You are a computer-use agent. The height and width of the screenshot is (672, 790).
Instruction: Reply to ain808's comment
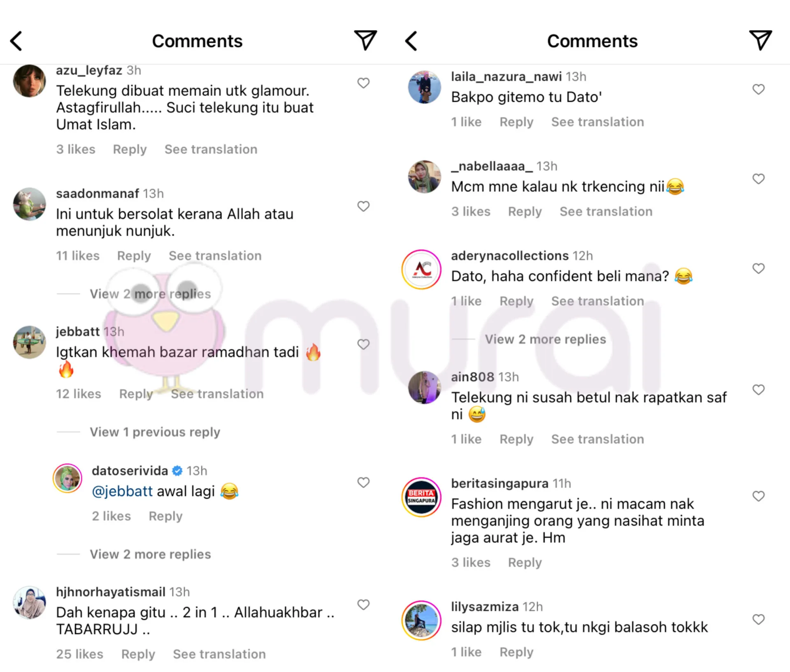point(516,439)
